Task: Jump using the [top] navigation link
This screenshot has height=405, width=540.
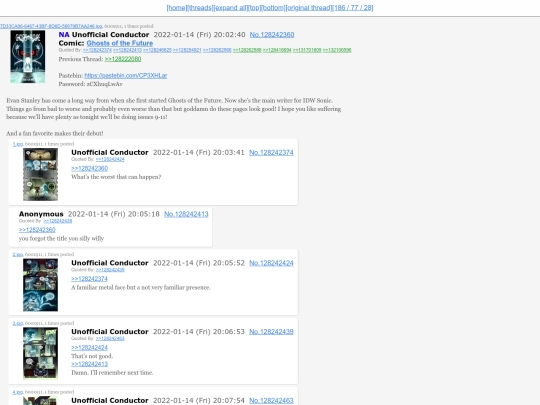Action: [x=255, y=8]
